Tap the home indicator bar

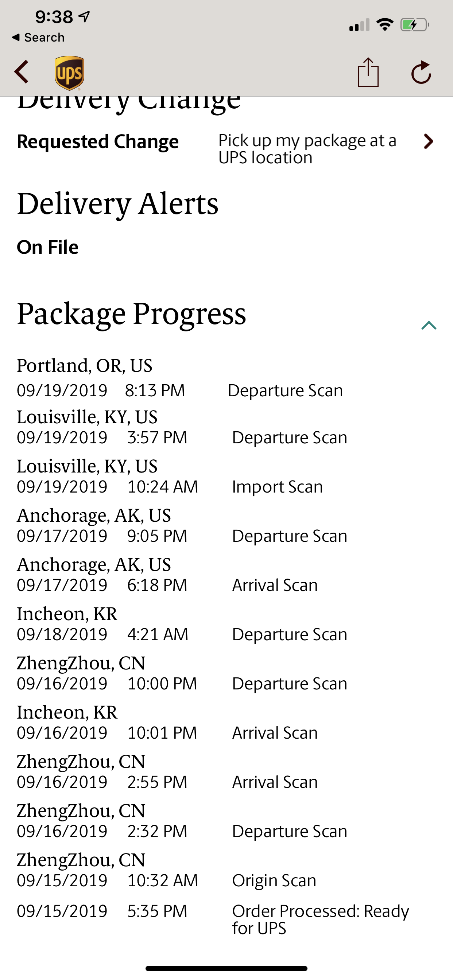pyautogui.click(x=226, y=968)
